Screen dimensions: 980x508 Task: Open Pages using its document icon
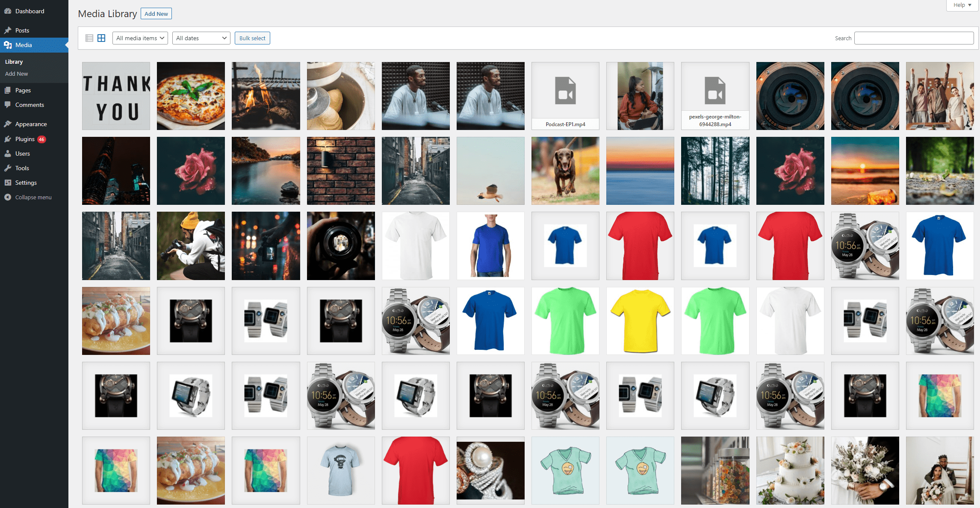coord(7,90)
